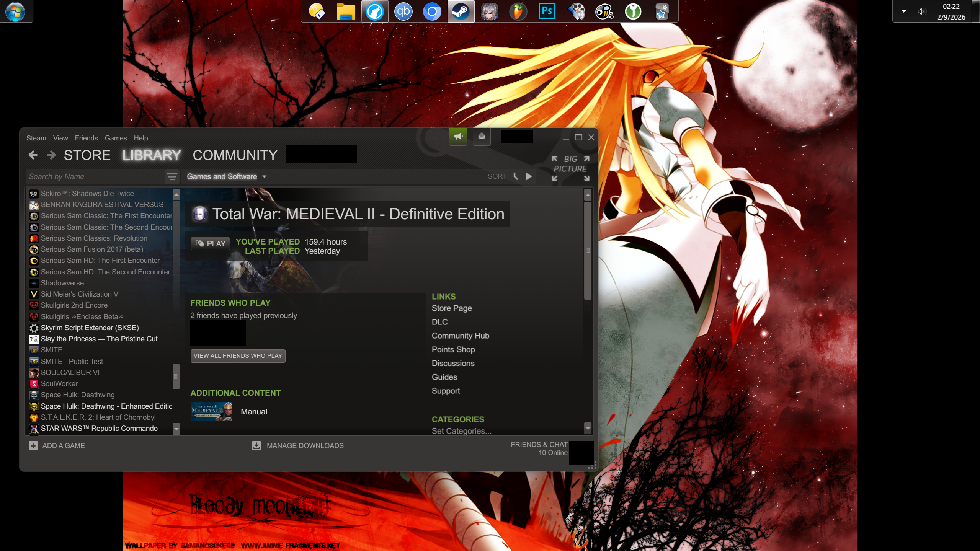This screenshot has height=551, width=980.
Task: Adjust the system volume speaker icon
Action: tap(921, 11)
